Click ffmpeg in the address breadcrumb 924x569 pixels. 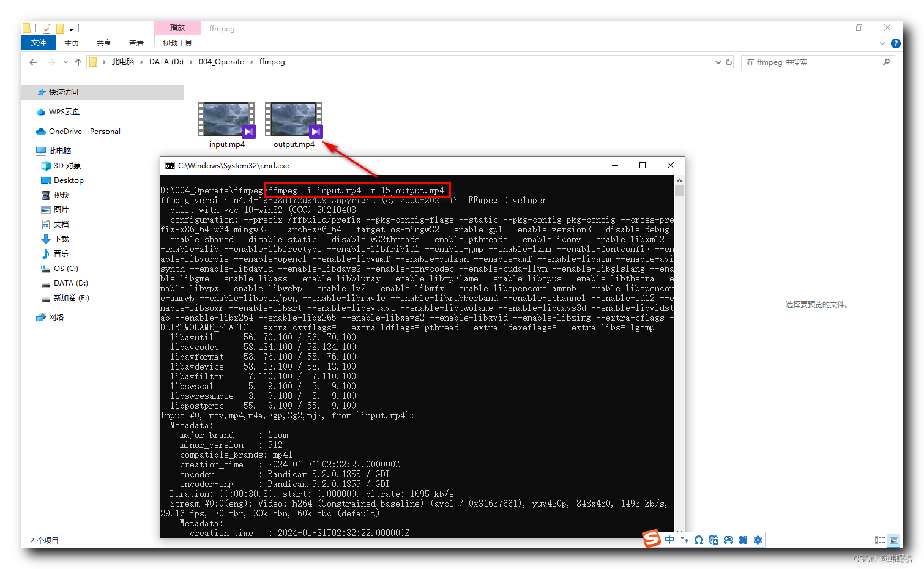click(272, 62)
